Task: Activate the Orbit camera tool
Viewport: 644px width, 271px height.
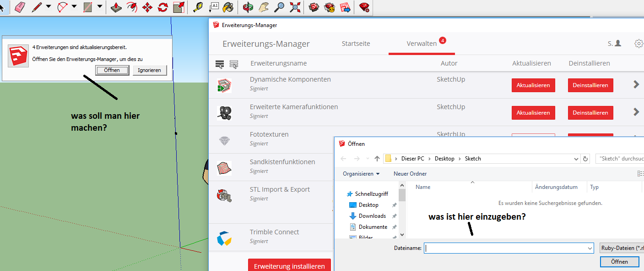Action: (248, 7)
